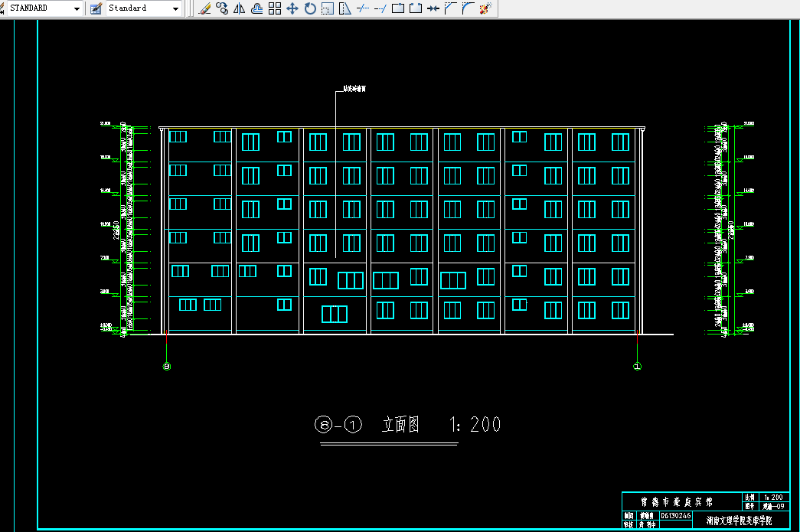This screenshot has height=532, width=800.
Task: Select the Chamfer tool
Action: tap(450, 8)
